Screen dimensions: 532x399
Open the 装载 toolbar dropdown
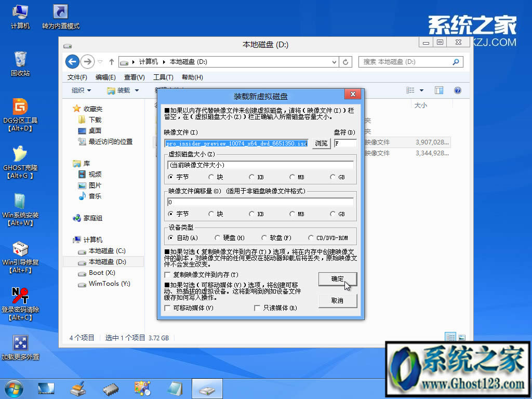(x=125, y=90)
